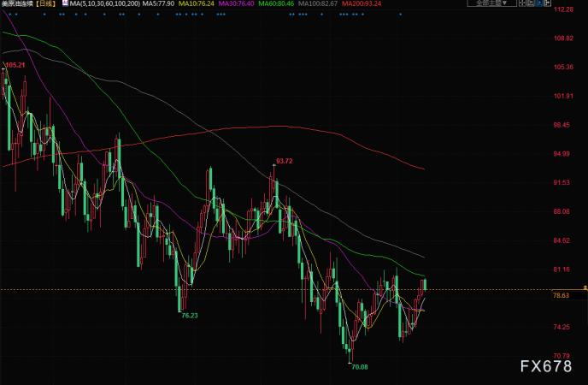Click the gray MA100:82.67 value
This screenshot has width=588, height=385.
318,3
